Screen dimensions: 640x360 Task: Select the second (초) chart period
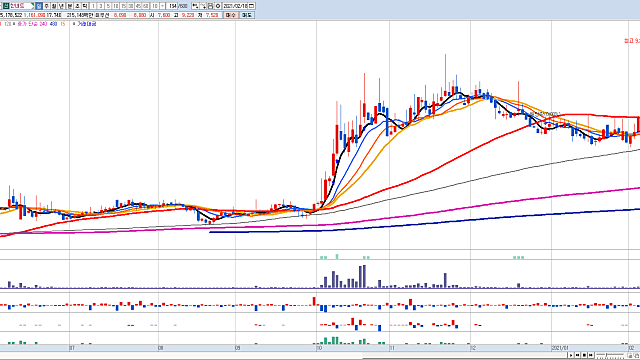coord(77,6)
